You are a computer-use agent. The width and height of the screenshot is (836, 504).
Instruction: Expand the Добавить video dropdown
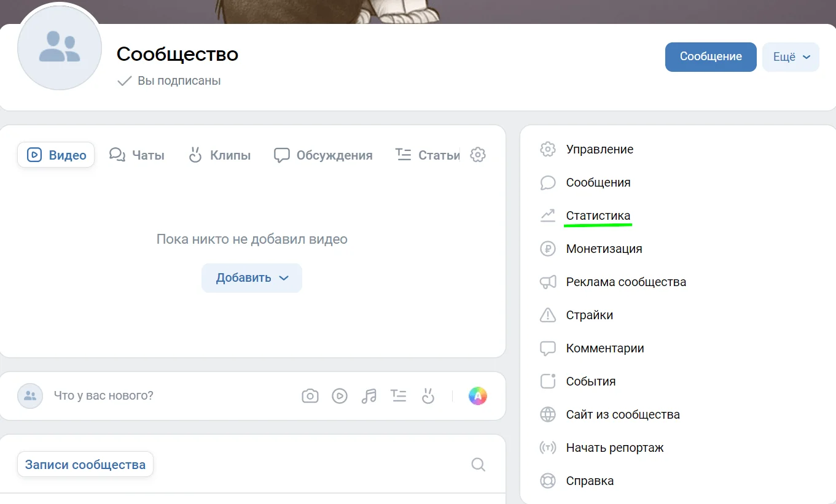tap(252, 278)
